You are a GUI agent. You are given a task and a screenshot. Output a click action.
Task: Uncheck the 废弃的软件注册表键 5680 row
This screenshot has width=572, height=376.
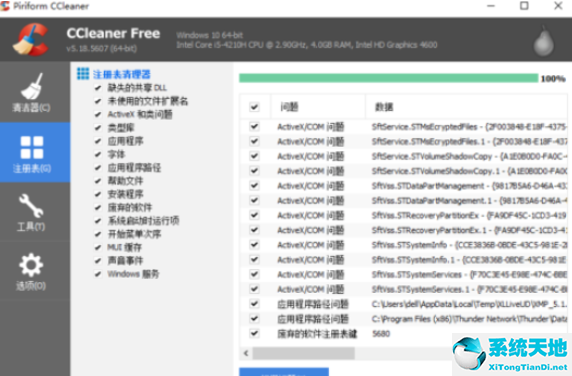254,333
